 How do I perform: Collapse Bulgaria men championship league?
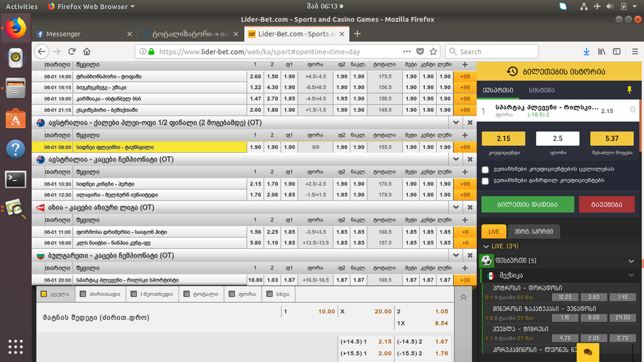[455, 255]
